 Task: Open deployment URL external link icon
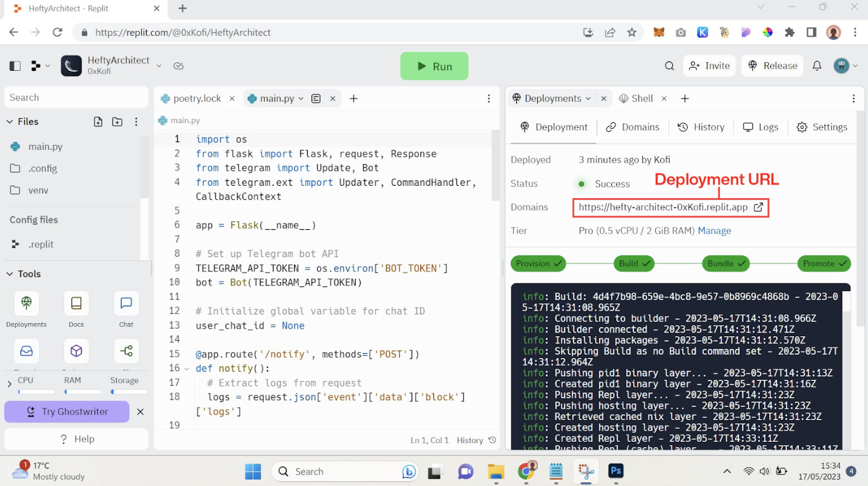758,208
